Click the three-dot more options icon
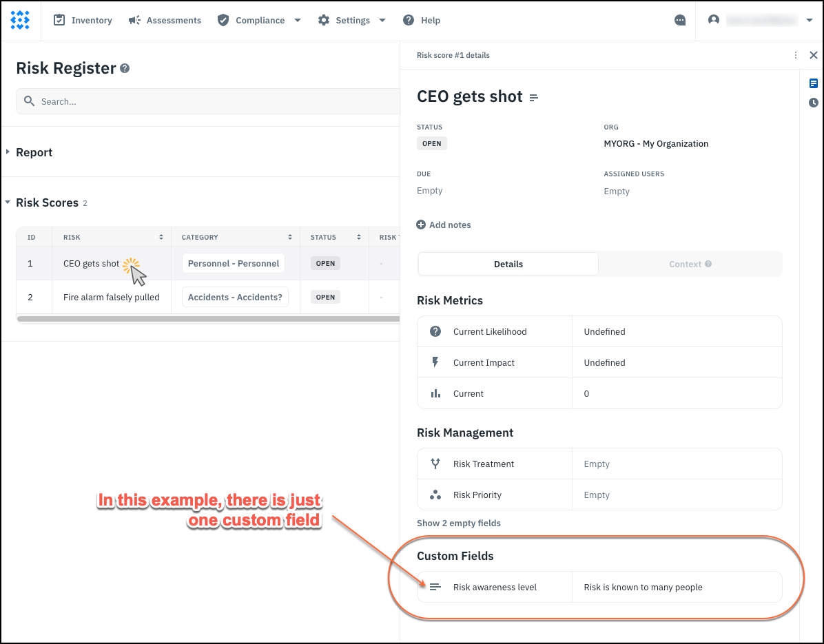The image size is (824, 644). click(796, 55)
